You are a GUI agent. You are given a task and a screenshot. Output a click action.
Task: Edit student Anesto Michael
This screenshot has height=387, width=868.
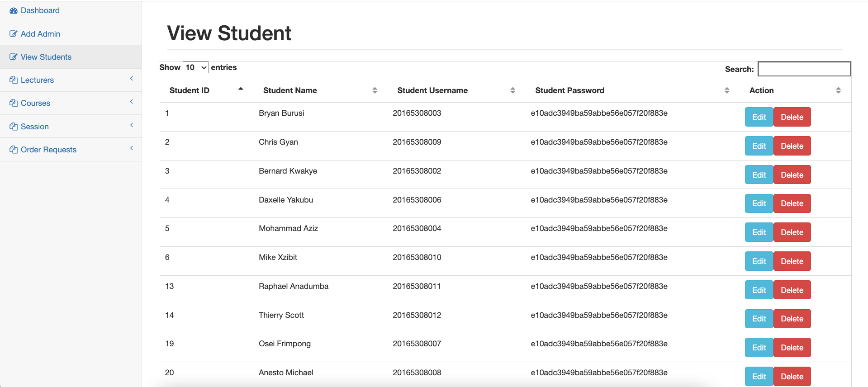[x=759, y=377]
